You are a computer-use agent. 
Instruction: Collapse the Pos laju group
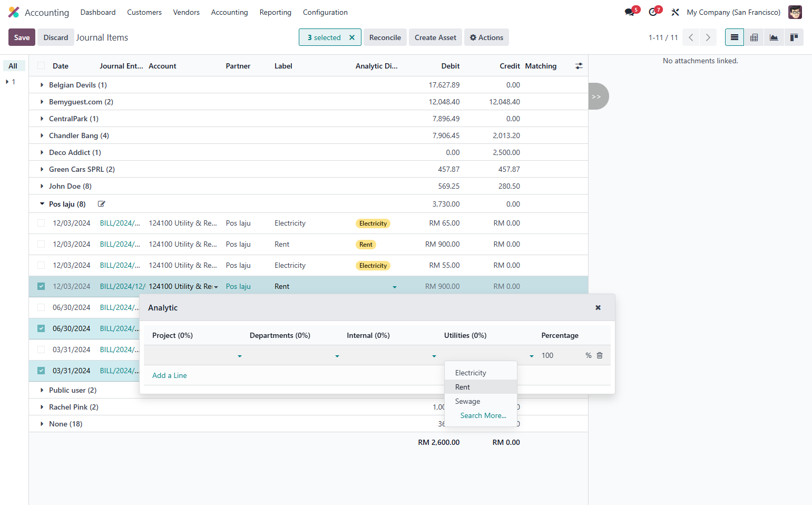click(x=42, y=204)
